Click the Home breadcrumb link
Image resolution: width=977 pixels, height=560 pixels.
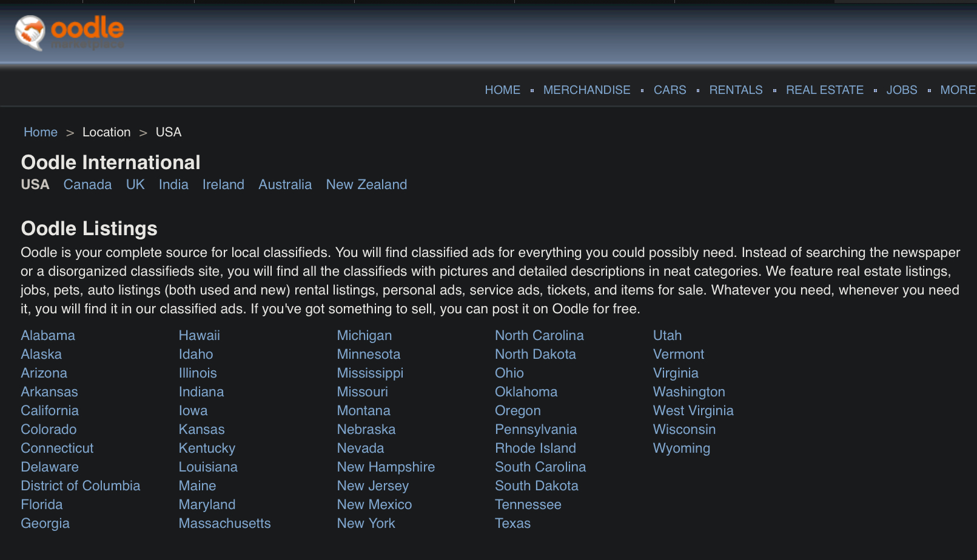41,132
